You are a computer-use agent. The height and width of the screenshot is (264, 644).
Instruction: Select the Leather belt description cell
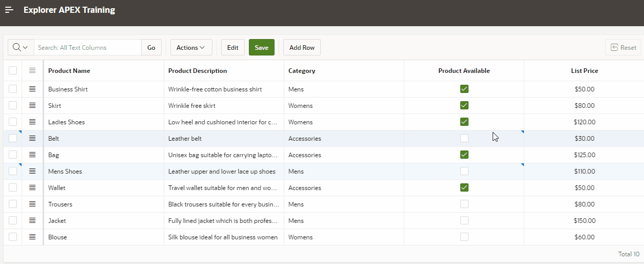[x=224, y=138]
